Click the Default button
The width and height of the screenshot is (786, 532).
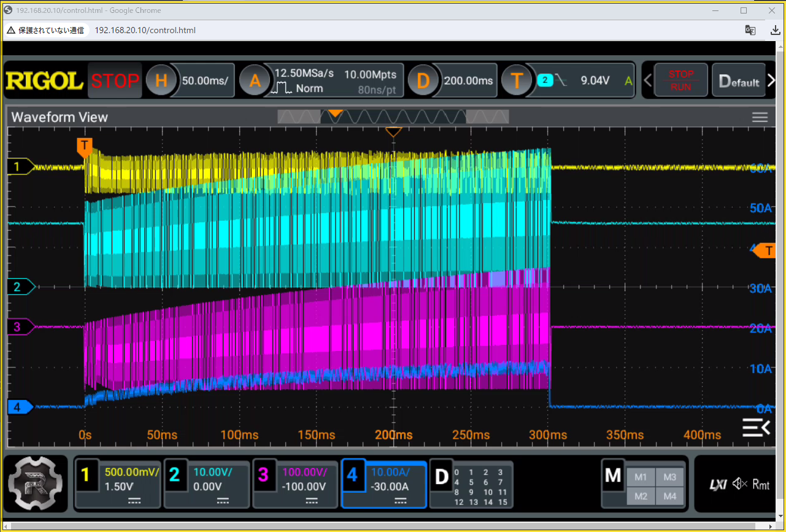tap(739, 80)
